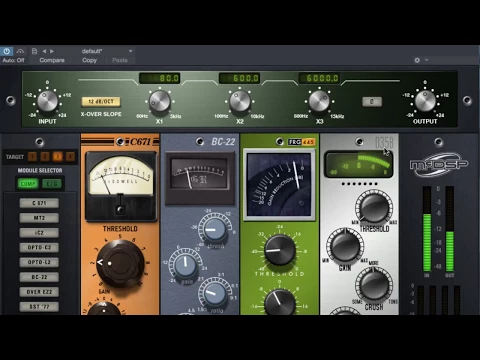The image size is (480, 360).
Task: Click the IN level meter
Action: 427,229
